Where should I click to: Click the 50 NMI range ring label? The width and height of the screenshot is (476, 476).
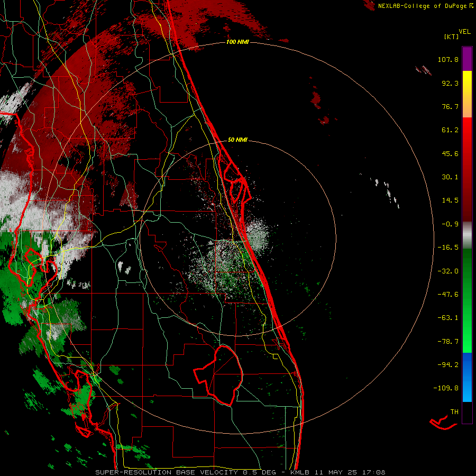tap(237, 140)
